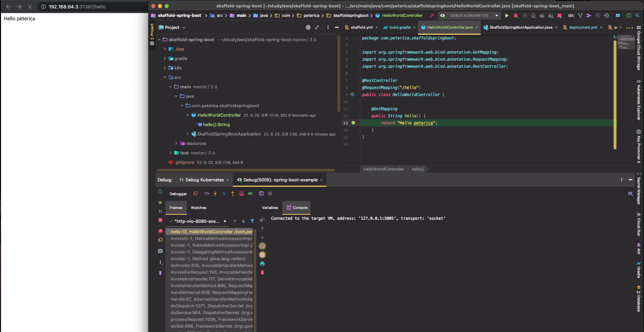
Task: Open the DEBUG KUBERNETES run configuration dropdown
Action: pos(469,16)
